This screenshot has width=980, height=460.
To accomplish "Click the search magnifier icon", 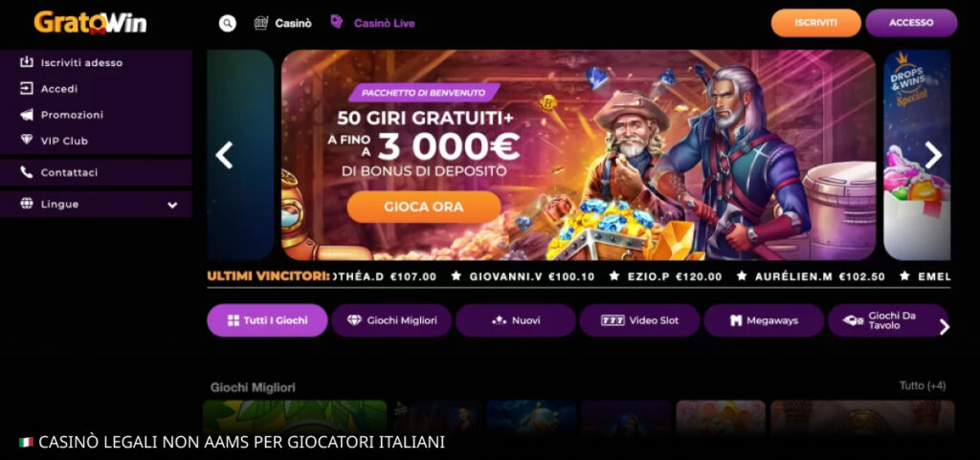I will (228, 23).
